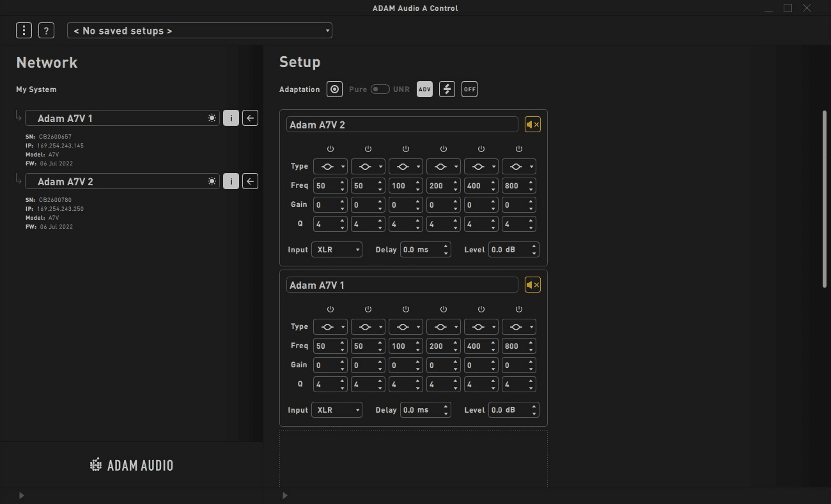Select the room adaptation target icon

coord(334,89)
